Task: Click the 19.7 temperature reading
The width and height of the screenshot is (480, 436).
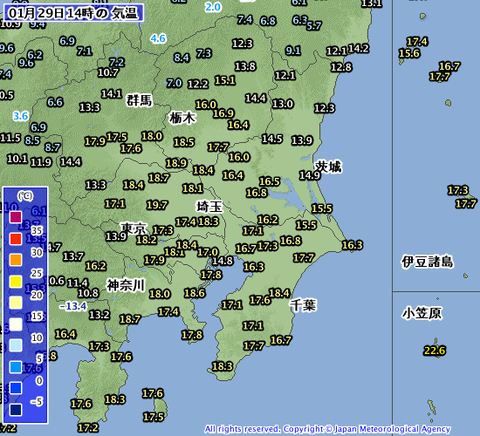Action: [157, 205]
